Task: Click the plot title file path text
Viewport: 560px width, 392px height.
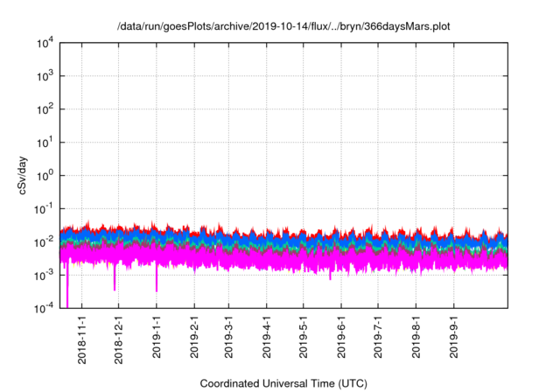Action: point(284,27)
